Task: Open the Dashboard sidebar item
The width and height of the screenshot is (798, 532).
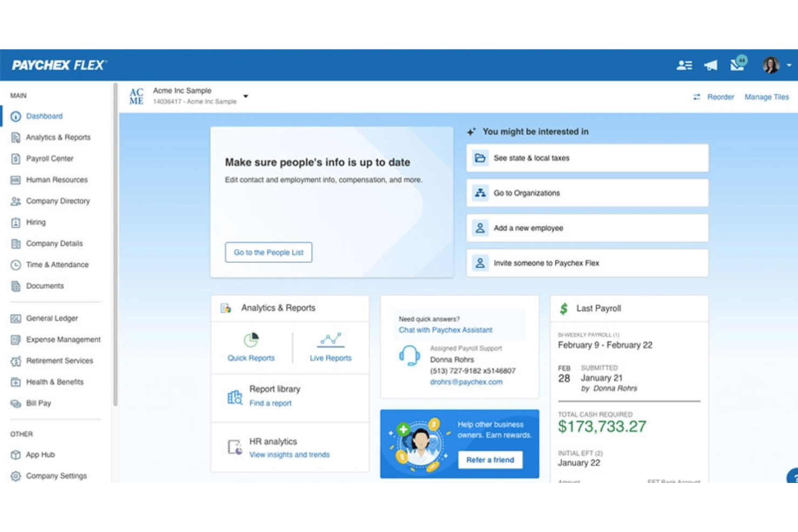Action: tap(44, 116)
